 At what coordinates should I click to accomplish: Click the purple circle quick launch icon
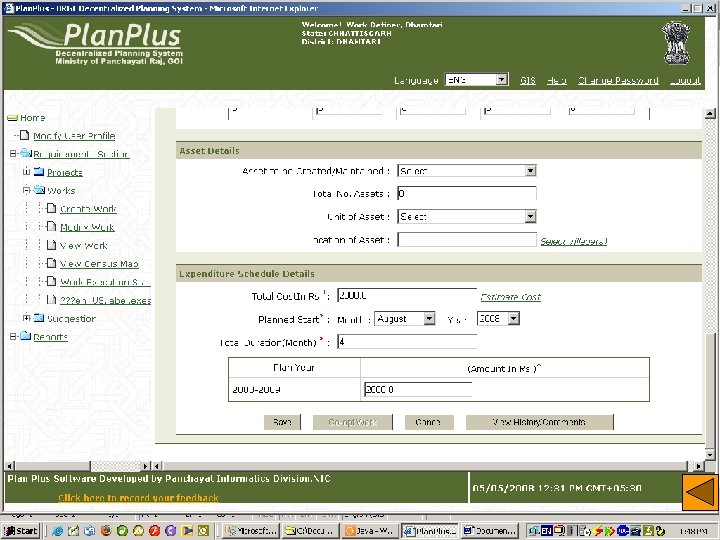171,531
